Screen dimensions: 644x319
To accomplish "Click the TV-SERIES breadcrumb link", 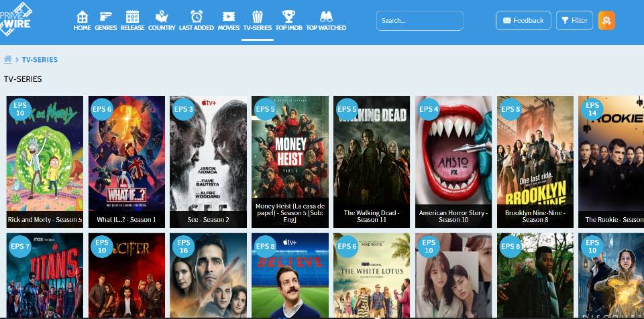I will (40, 60).
